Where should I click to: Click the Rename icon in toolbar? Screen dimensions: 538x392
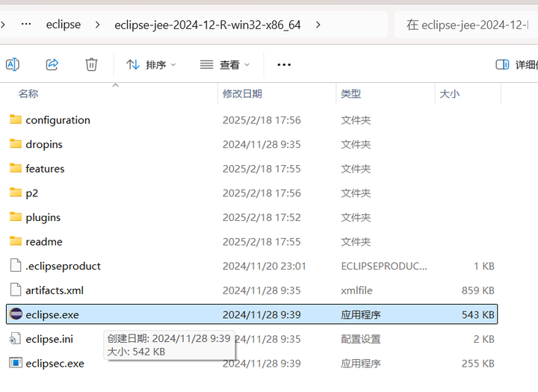(13, 64)
